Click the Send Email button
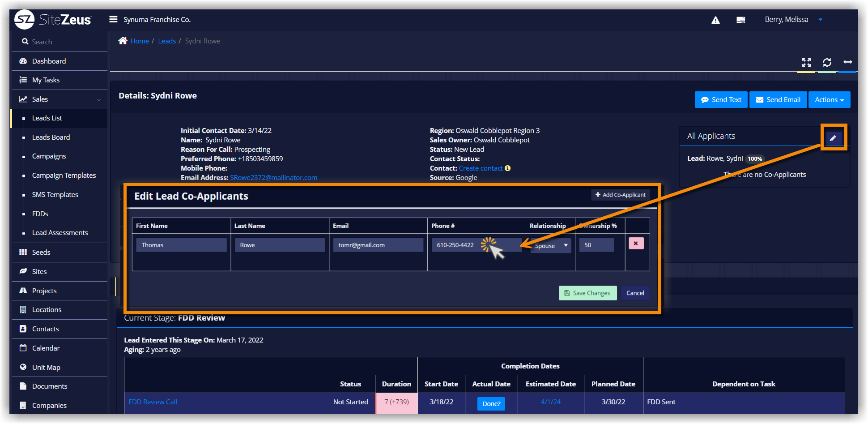 click(778, 100)
